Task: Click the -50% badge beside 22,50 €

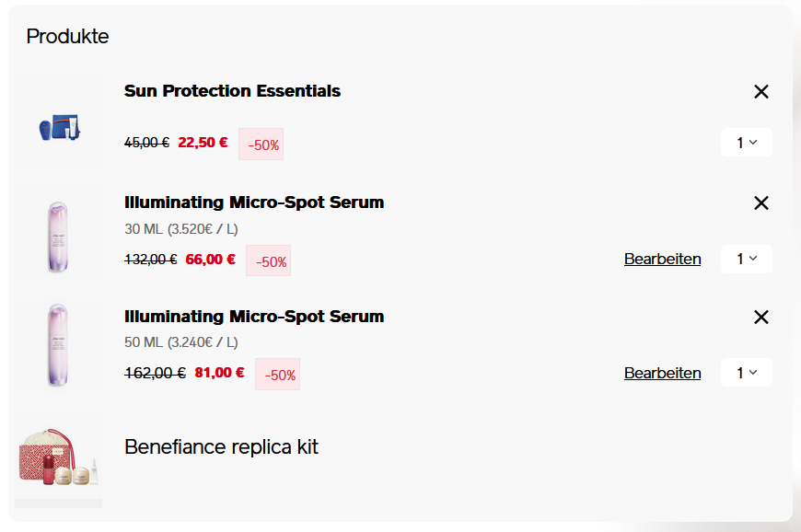Action: (x=261, y=145)
